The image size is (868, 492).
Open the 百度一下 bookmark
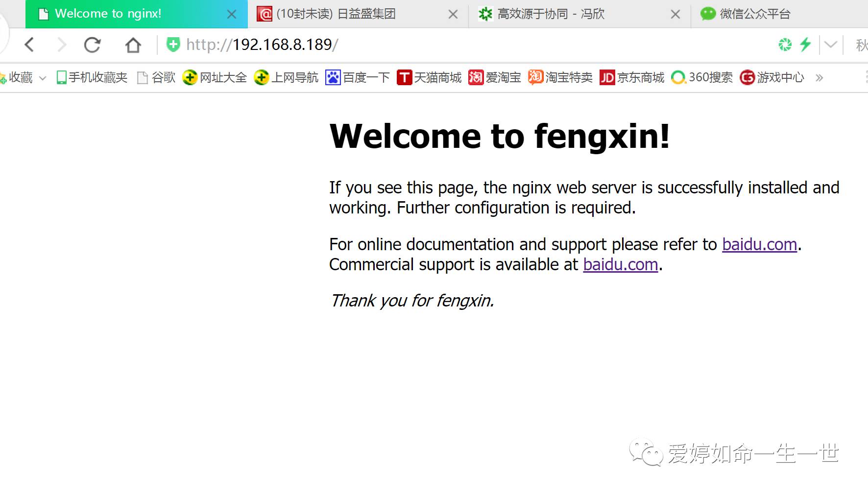pos(358,77)
